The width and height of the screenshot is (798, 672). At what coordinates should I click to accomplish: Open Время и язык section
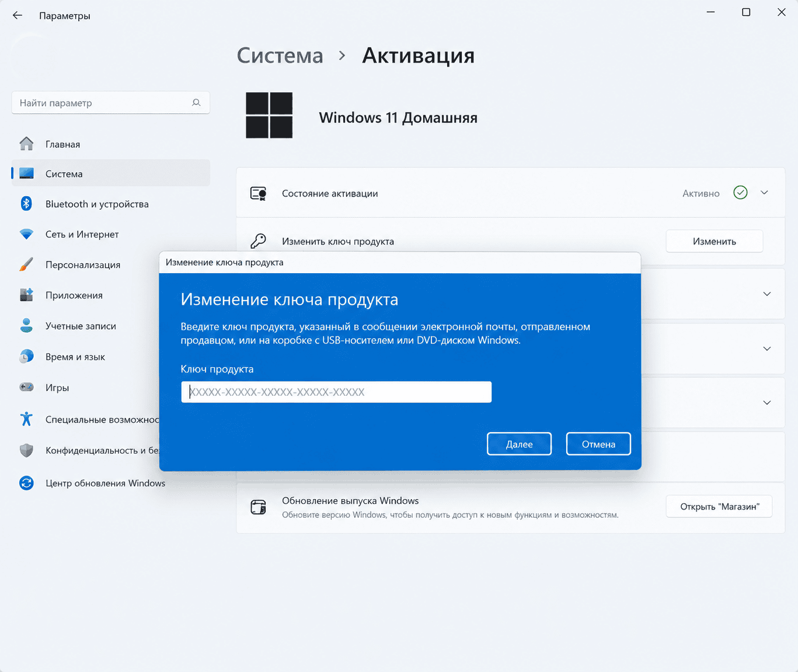[x=85, y=357]
